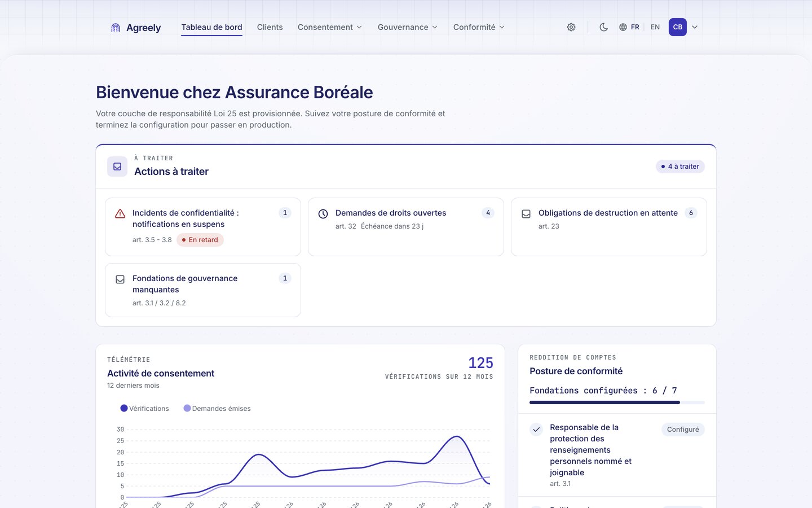Click the count badge on Incidents card
The width and height of the screenshot is (812, 508).
(x=285, y=213)
